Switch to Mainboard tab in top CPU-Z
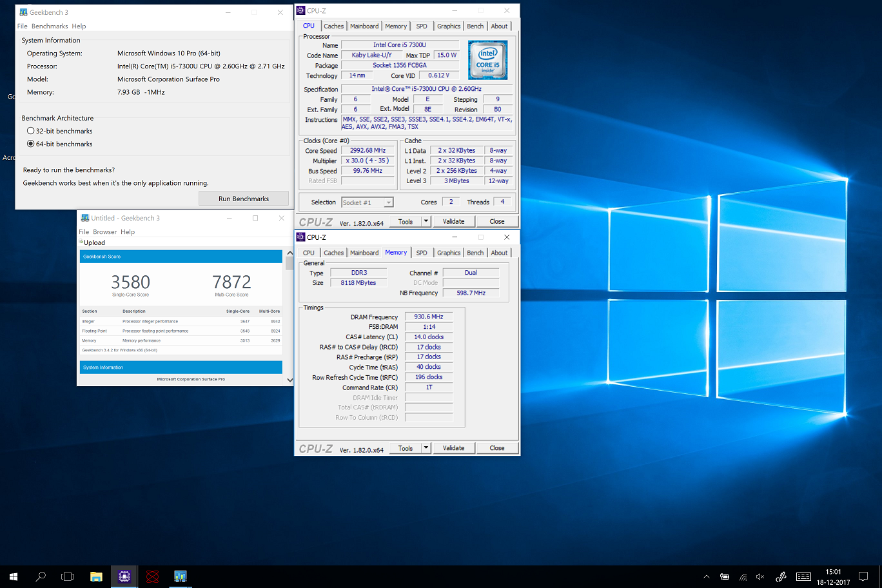882x588 pixels. pos(364,26)
